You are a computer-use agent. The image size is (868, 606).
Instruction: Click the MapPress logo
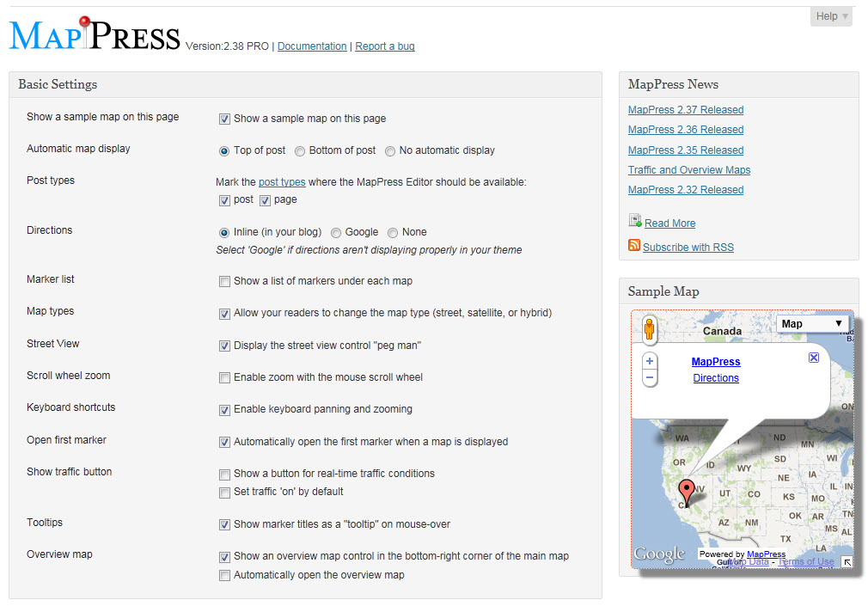[x=95, y=36]
